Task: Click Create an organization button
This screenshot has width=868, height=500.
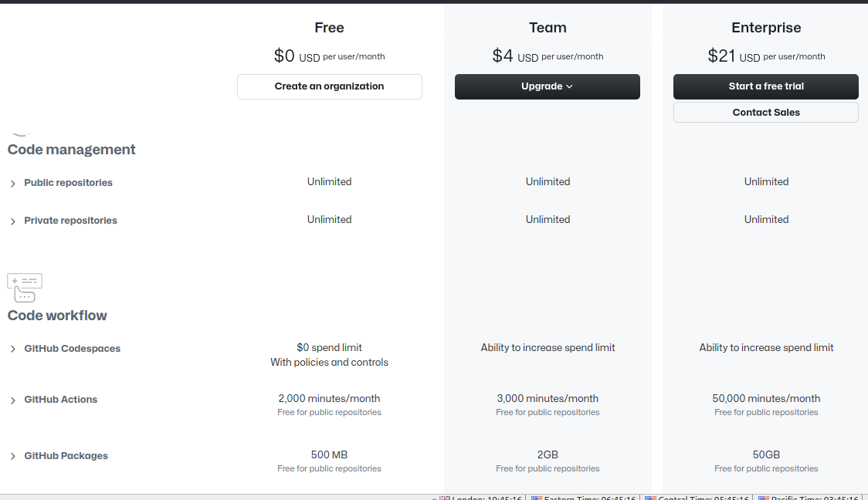Action: click(x=330, y=87)
